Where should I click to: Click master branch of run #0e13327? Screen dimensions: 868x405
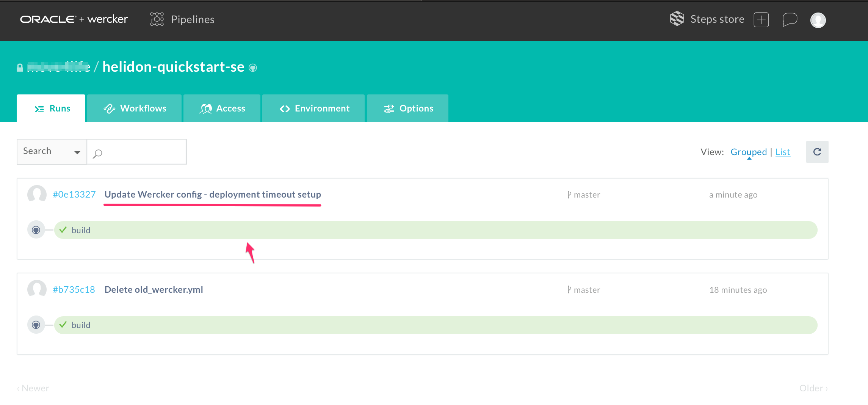[x=584, y=195]
